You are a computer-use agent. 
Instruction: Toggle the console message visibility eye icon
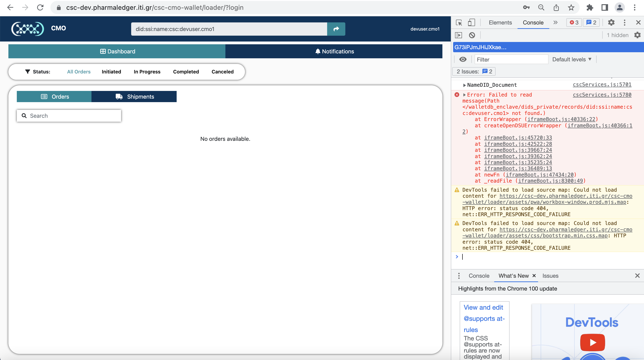pyautogui.click(x=463, y=59)
